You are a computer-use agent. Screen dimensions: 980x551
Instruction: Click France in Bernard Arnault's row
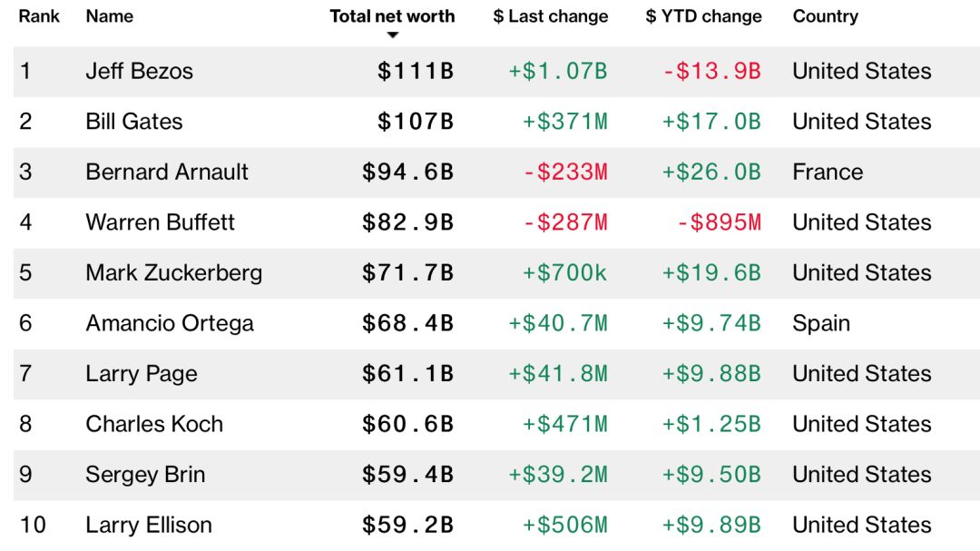click(x=828, y=172)
